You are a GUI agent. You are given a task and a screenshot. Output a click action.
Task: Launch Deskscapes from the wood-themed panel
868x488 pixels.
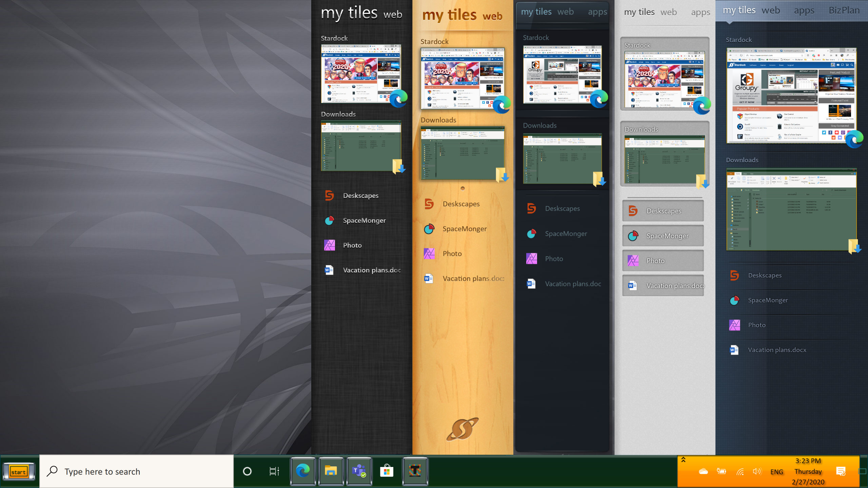point(461,204)
